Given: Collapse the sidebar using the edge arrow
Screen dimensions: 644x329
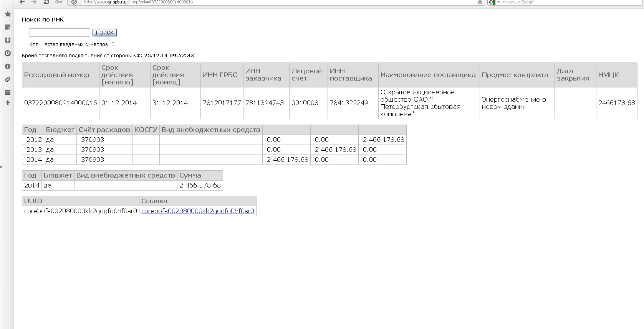Looking at the screenshot, I should click(x=1, y=167).
